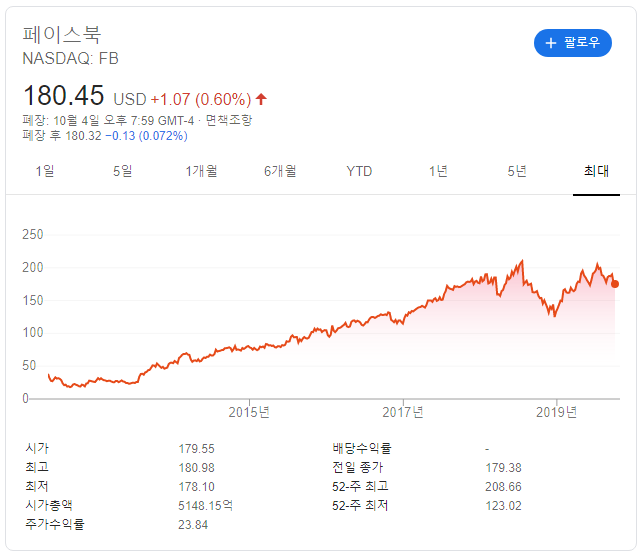Select the YTD range tab
The width and height of the screenshot is (642, 557).
[359, 171]
